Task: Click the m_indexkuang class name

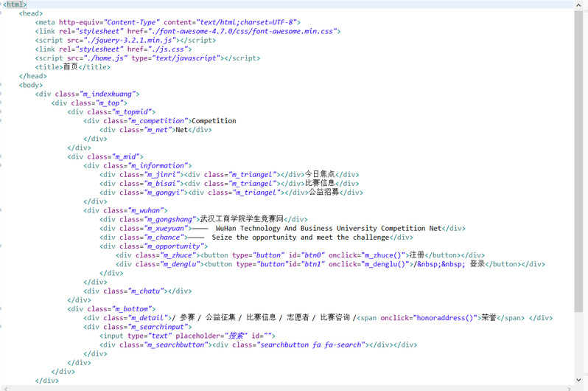Action: click(108, 94)
